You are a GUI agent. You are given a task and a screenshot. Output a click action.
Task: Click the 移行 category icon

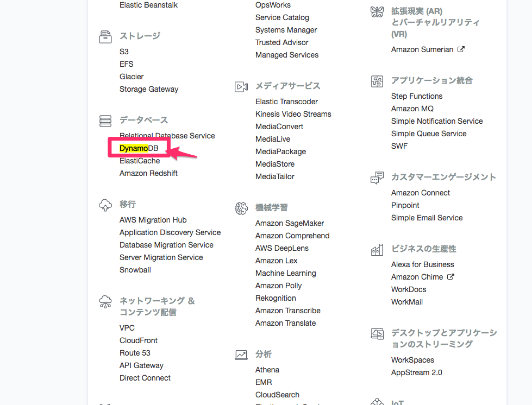coord(105,204)
